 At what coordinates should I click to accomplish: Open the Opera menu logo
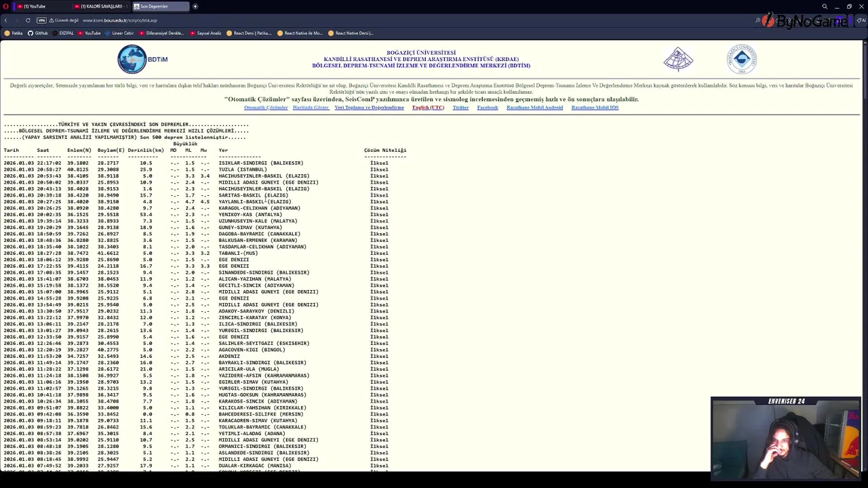5,6
